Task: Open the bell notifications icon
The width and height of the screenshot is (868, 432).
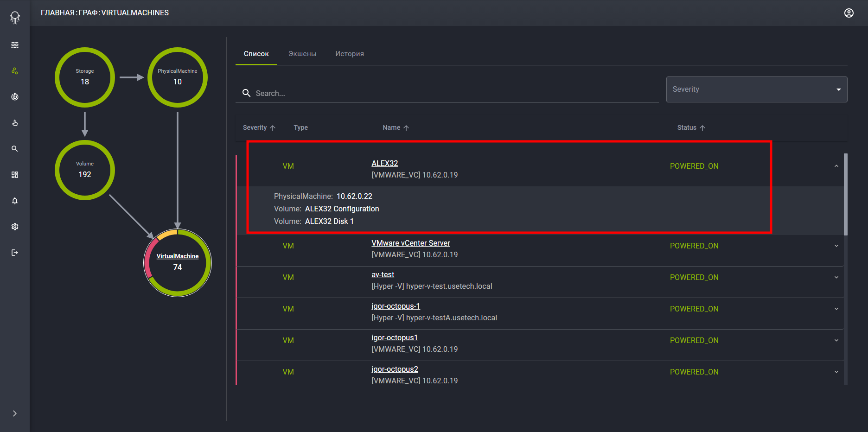Action: point(15,201)
